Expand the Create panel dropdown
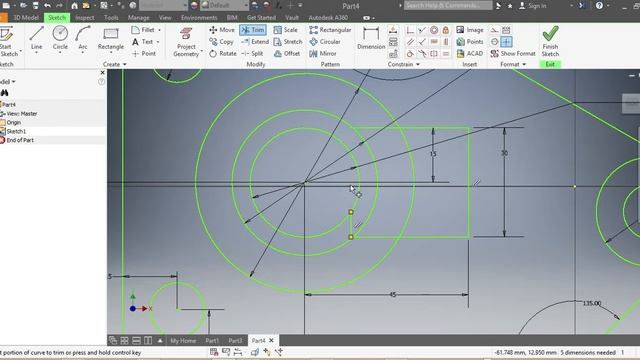 coord(115,64)
